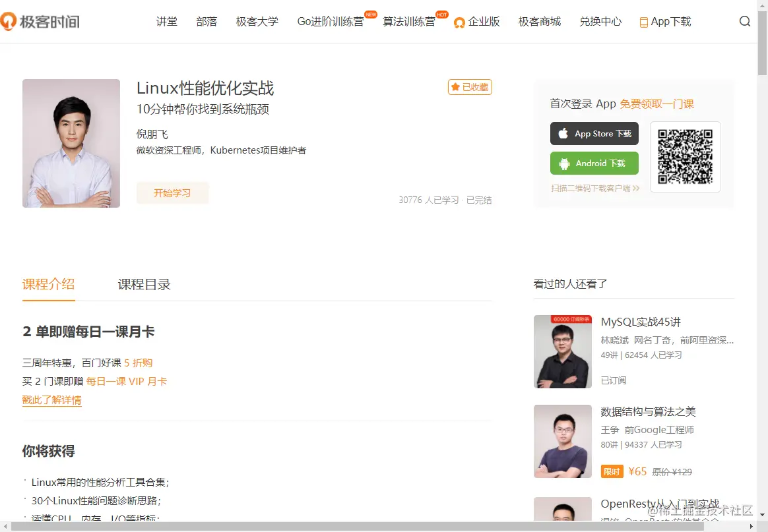Open OpenResty从入门到实战 course title
This screenshot has width=768, height=532.
pos(660,504)
